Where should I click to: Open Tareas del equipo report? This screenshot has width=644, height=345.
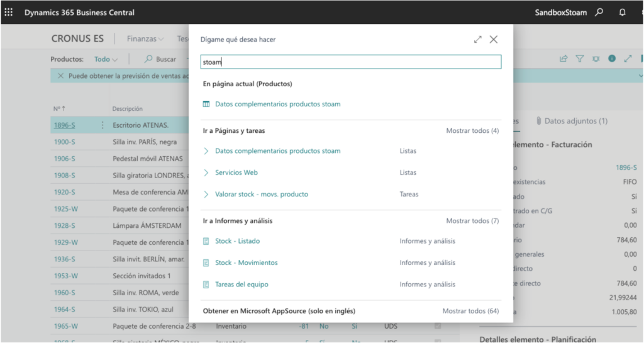241,285
